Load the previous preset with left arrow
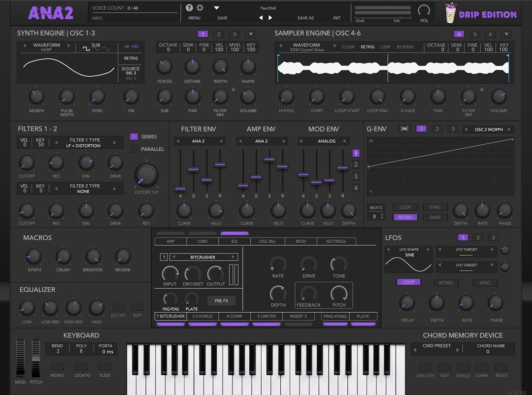Image resolution: width=532 pixels, height=395 pixels. (x=261, y=18)
